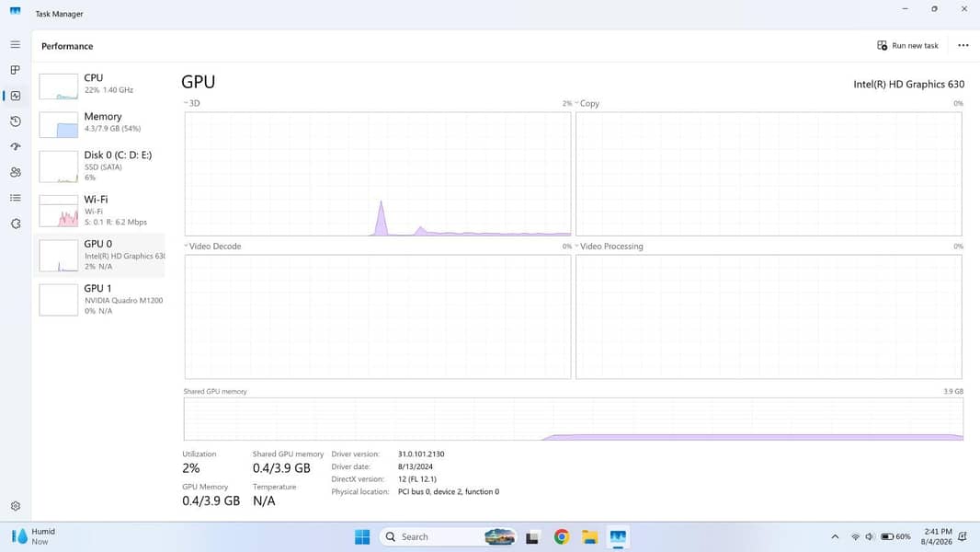The width and height of the screenshot is (980, 552).
Task: Go to the Processes page icon
Action: click(16, 70)
